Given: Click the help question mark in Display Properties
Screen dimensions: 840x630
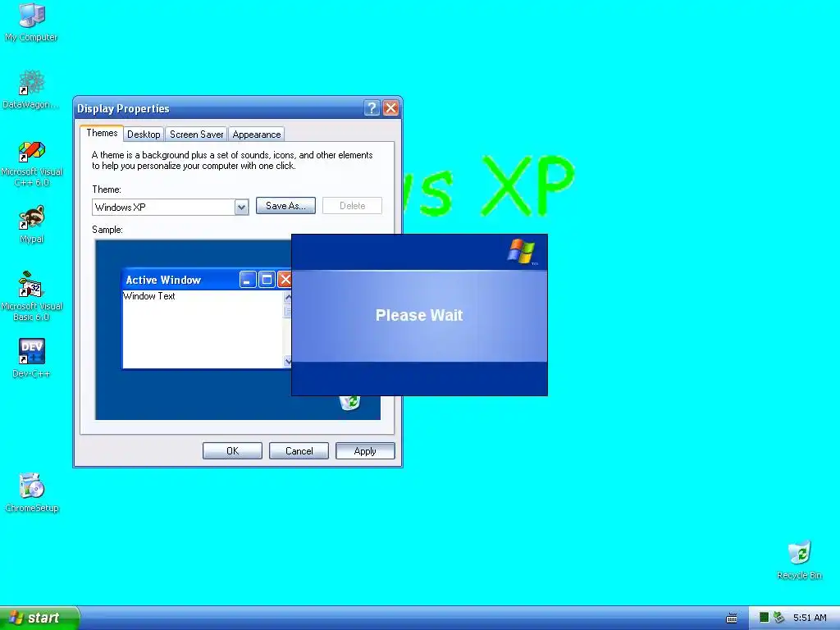Looking at the screenshot, I should [372, 108].
